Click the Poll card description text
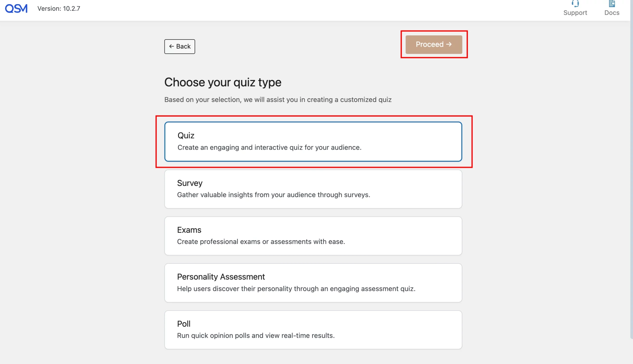The image size is (633, 364). pyautogui.click(x=256, y=336)
